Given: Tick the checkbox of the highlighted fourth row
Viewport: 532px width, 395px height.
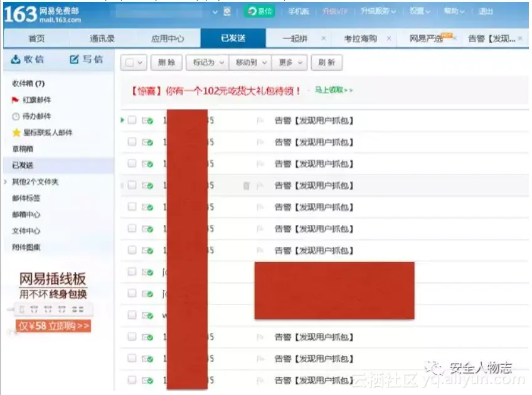Looking at the screenshot, I should pos(132,185).
